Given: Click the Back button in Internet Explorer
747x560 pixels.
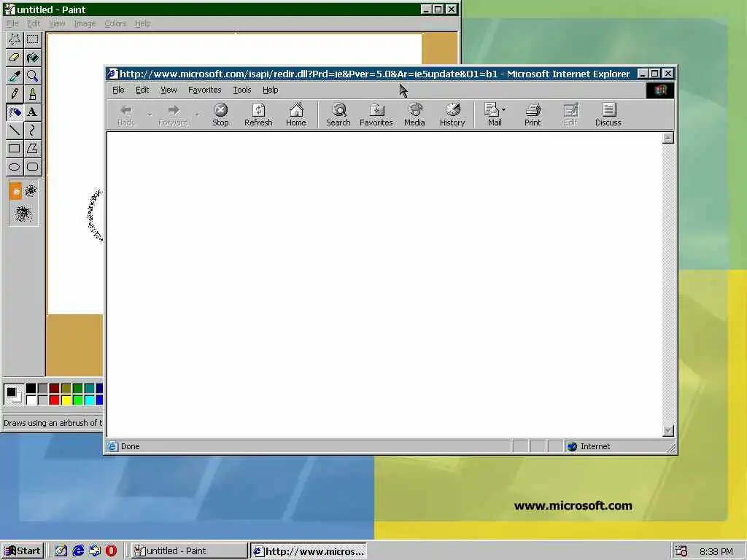Looking at the screenshot, I should point(125,114).
